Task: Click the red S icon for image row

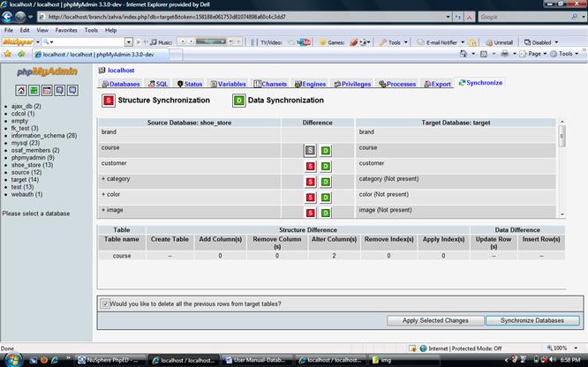Action: (x=310, y=213)
